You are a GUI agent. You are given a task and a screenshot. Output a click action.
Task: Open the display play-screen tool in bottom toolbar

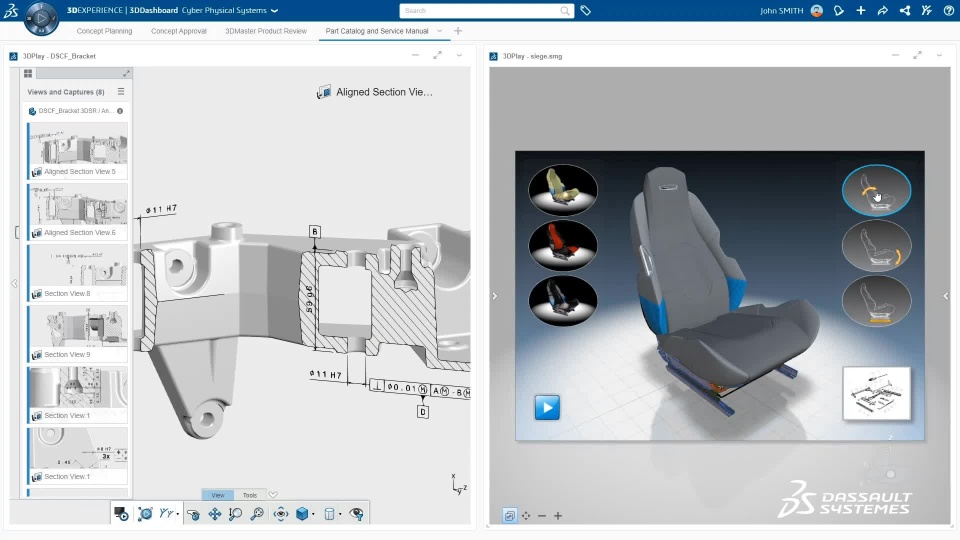(121, 514)
